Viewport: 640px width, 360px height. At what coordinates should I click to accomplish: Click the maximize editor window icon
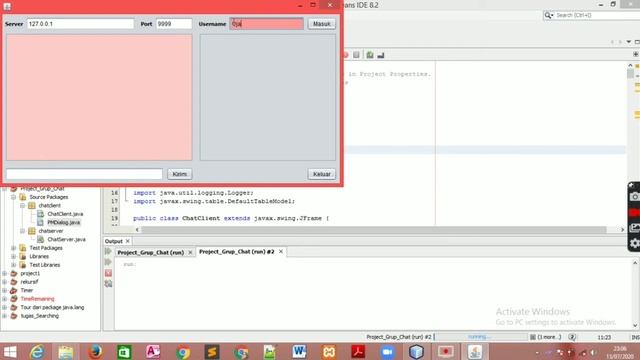tap(637, 42)
